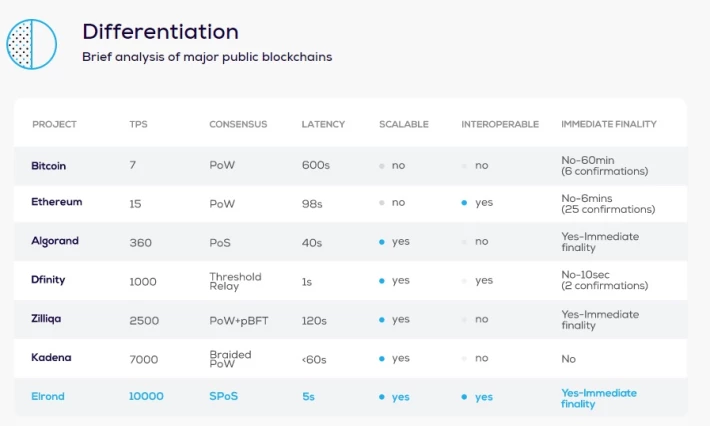This screenshot has width=710, height=426.
Task: Click the TPS column header
Action: click(138, 124)
